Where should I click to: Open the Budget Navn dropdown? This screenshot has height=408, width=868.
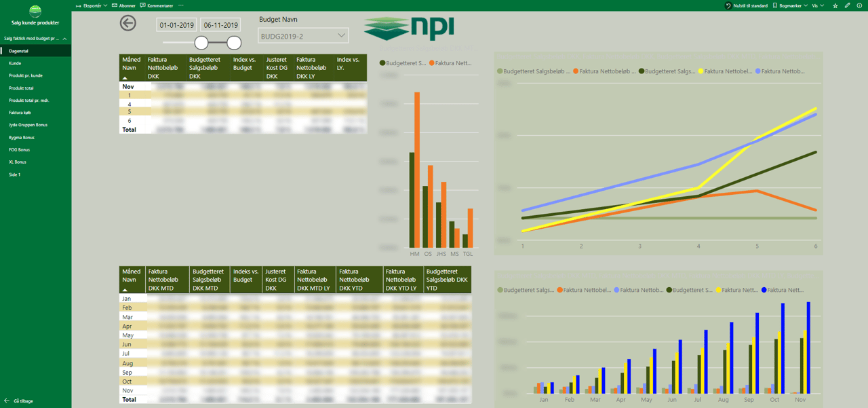(303, 35)
